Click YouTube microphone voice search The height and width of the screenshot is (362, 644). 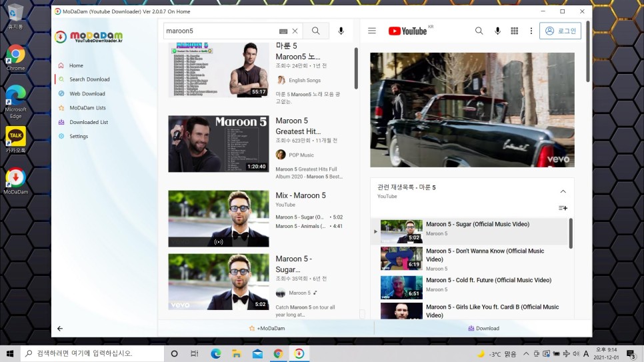(497, 31)
